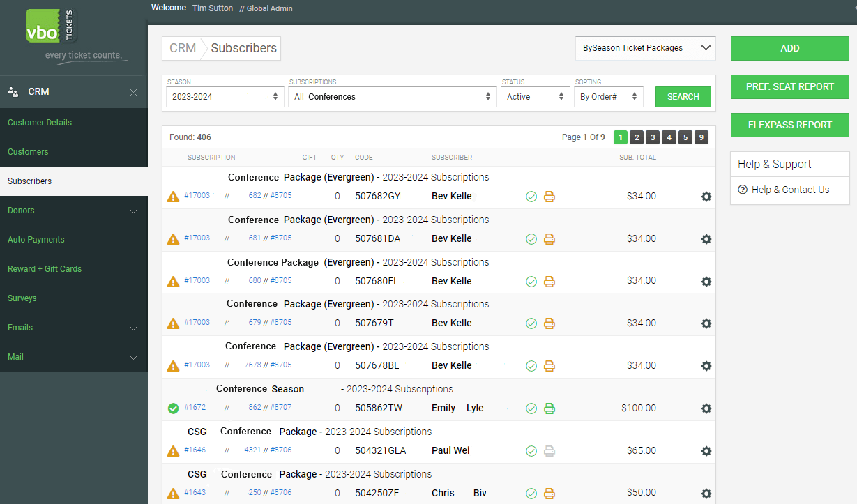857x504 pixels.
Task: Click the PREF. SEAT REPORT button
Action: [789, 86]
